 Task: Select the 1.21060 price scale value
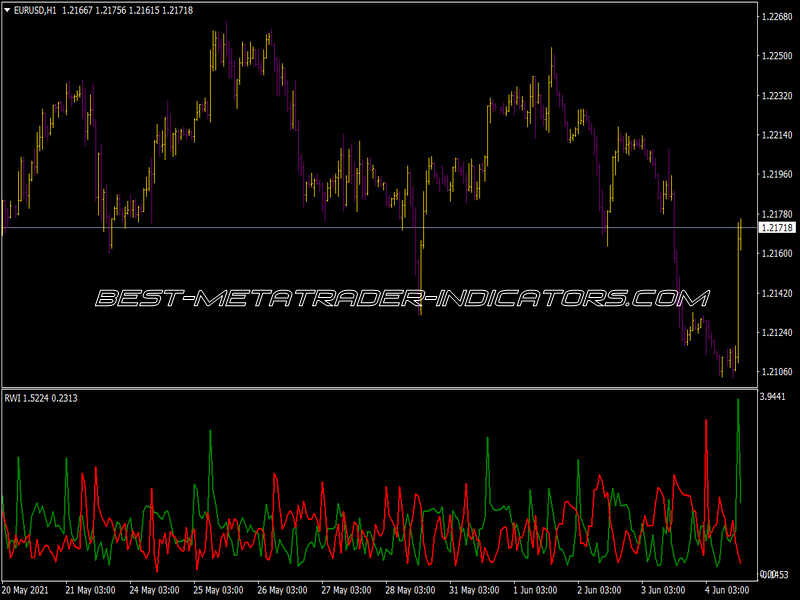point(777,371)
